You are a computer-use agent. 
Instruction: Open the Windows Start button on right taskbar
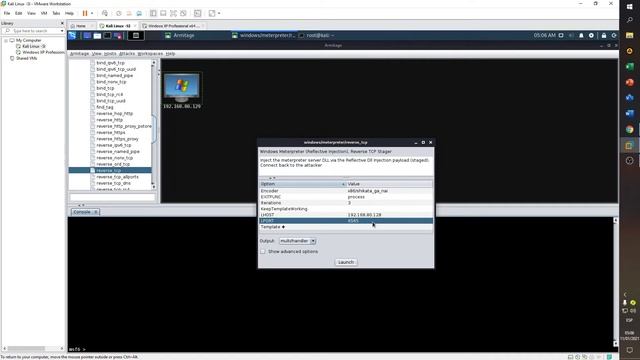(x=629, y=7)
